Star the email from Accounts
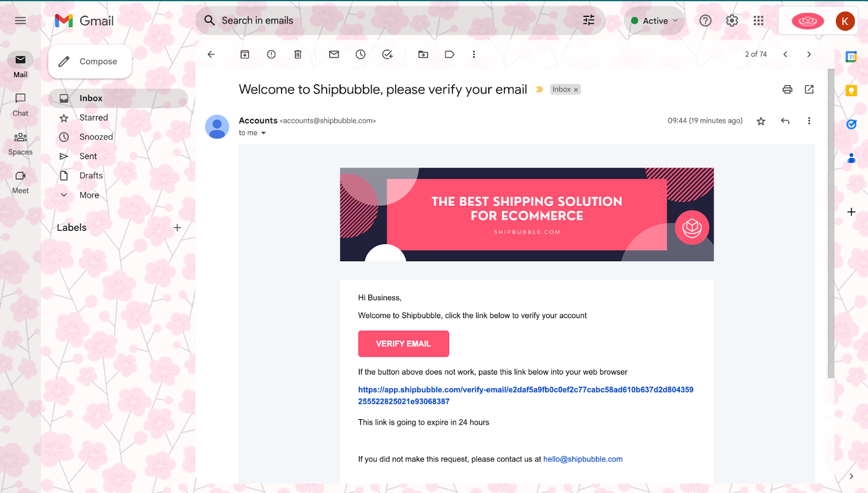The width and height of the screenshot is (868, 493). (x=761, y=121)
